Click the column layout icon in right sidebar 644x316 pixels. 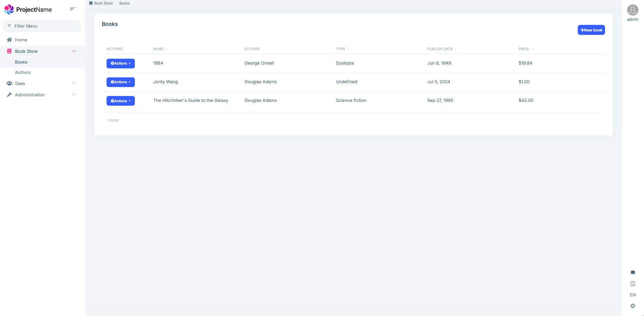(x=633, y=284)
